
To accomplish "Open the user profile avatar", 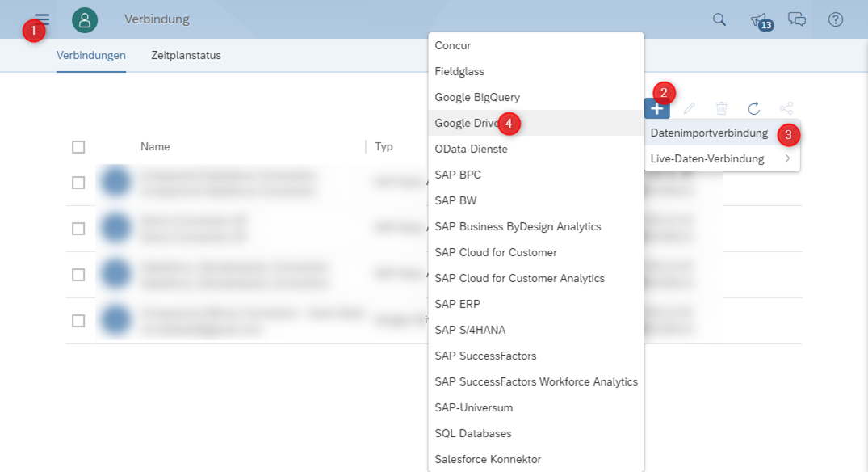I will click(85, 20).
